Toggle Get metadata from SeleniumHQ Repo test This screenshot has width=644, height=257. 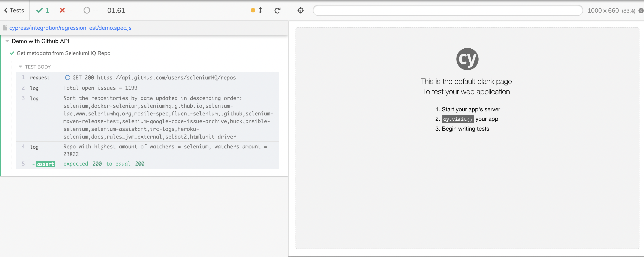pos(63,53)
